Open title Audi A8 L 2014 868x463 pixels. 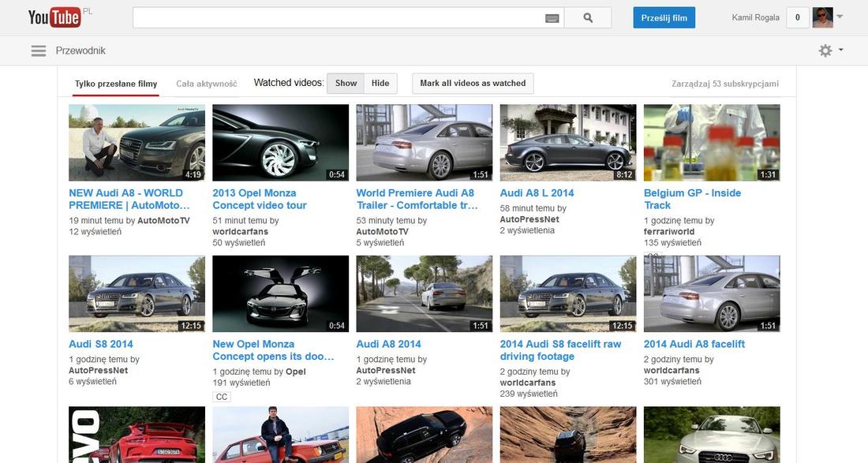(x=537, y=193)
